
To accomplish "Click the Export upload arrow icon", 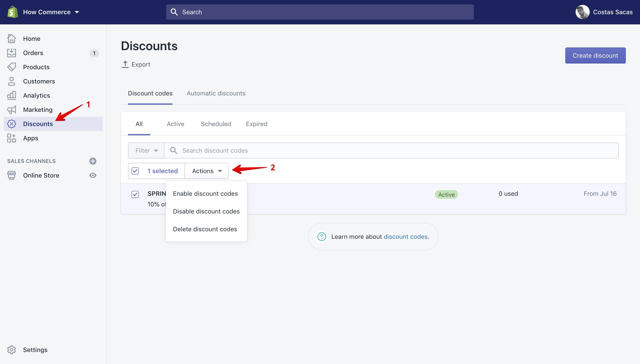I will (x=125, y=64).
